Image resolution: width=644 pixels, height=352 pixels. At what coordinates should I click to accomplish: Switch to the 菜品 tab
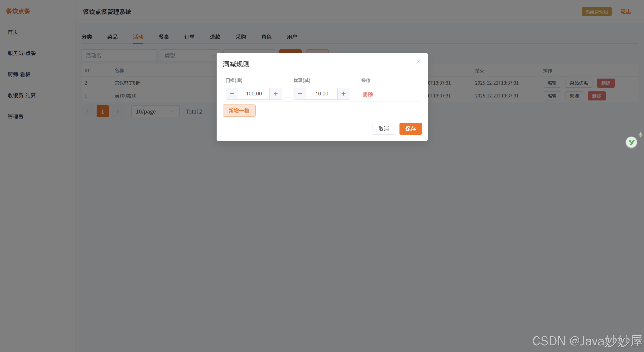tap(112, 37)
